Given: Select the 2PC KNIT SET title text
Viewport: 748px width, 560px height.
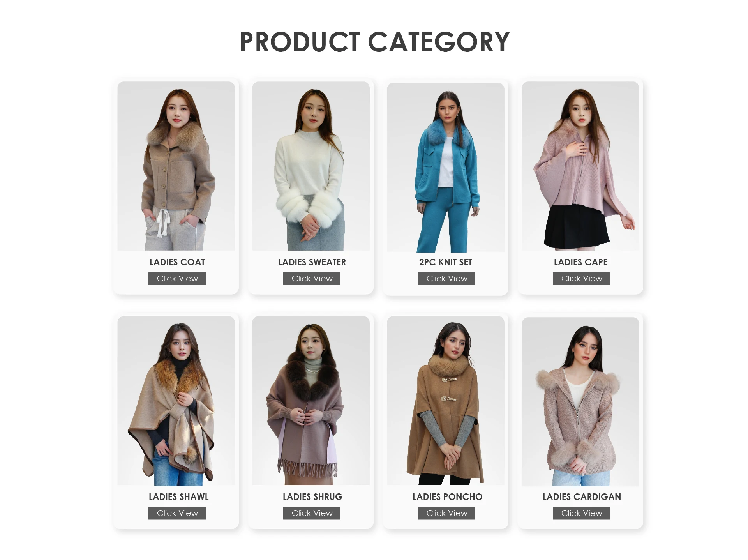Looking at the screenshot, I should pyautogui.click(x=446, y=262).
